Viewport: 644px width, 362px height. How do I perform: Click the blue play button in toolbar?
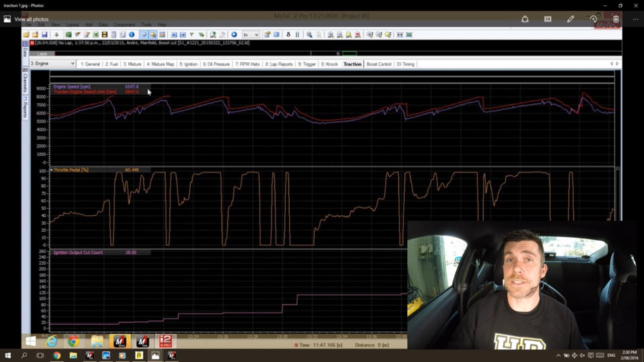click(234, 34)
